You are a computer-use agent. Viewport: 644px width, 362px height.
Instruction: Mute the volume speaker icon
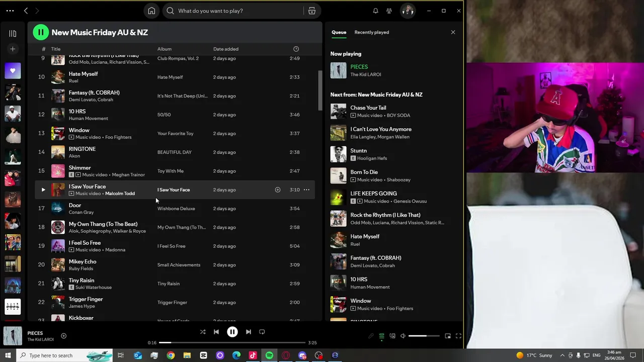coord(403,336)
